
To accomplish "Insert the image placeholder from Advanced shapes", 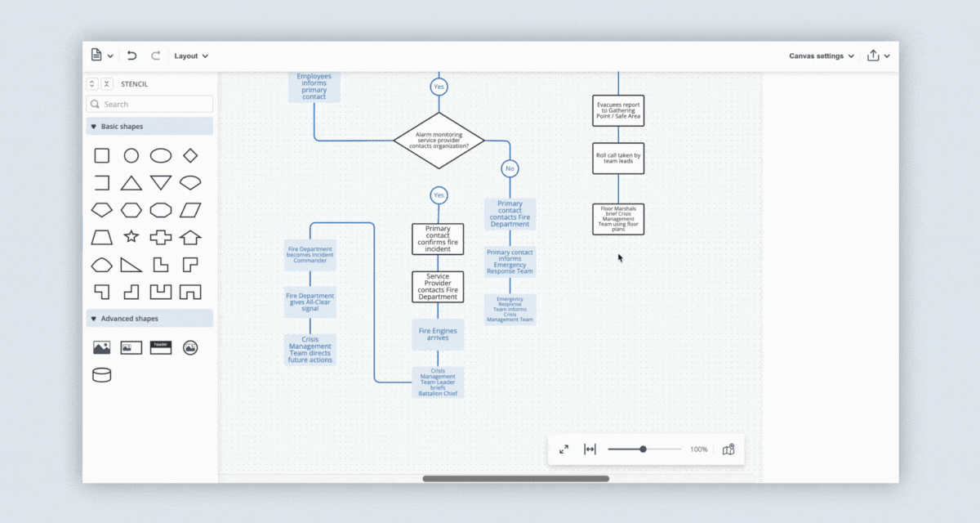I will [101, 347].
